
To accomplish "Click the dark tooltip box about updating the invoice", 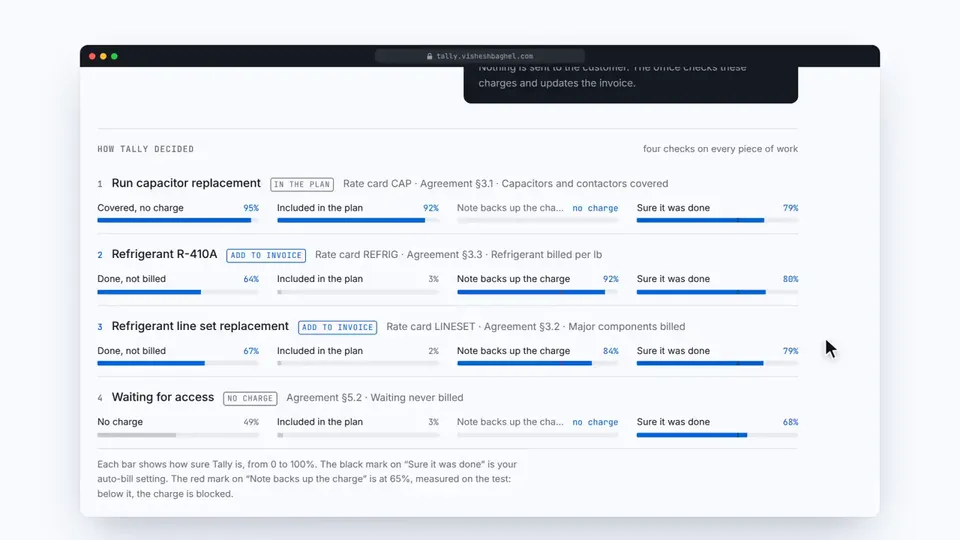I will coord(631,84).
